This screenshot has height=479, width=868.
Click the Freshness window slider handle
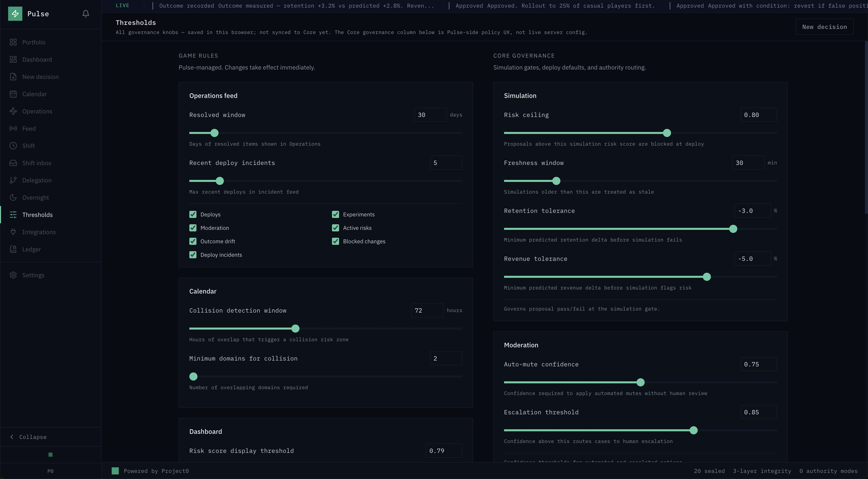556,181
